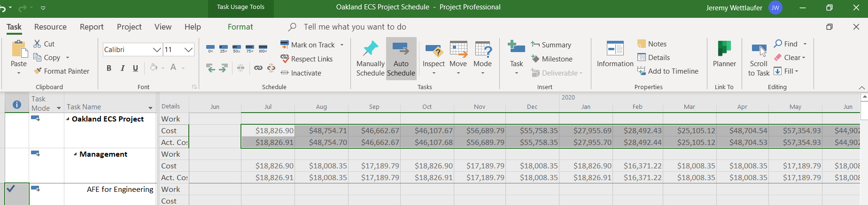868x205 pixels.
Task: Insert a Summary task
Action: click(551, 45)
